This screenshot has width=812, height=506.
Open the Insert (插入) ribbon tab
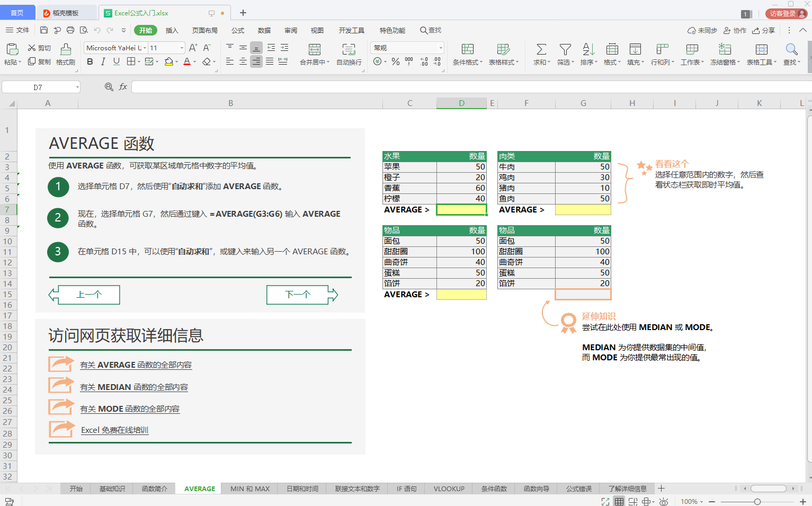(172, 30)
